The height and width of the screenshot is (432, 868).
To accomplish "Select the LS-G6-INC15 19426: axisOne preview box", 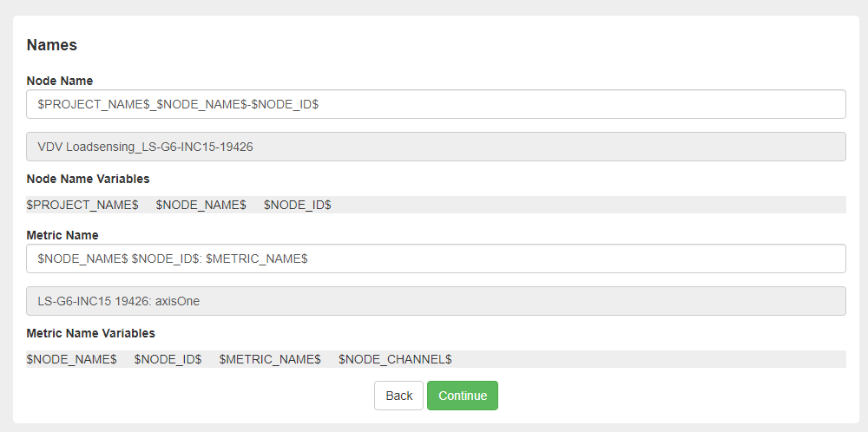I will [436, 301].
